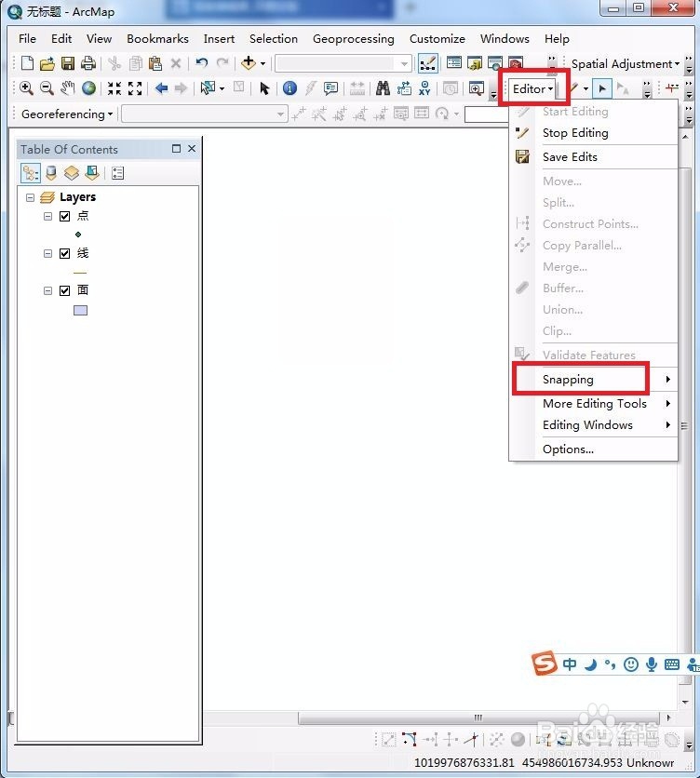The image size is (700, 778).
Task: Switch to List By Selection
Action: (x=92, y=173)
